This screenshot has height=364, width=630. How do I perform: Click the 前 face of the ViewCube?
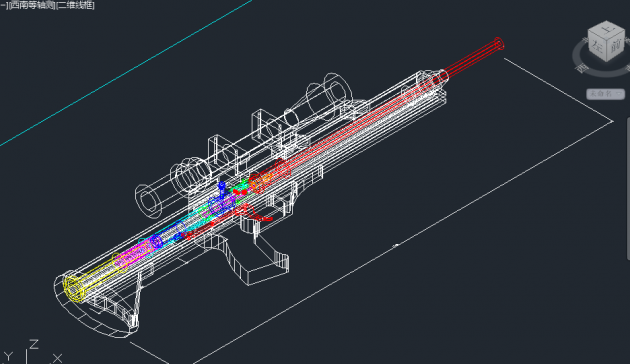point(616,45)
